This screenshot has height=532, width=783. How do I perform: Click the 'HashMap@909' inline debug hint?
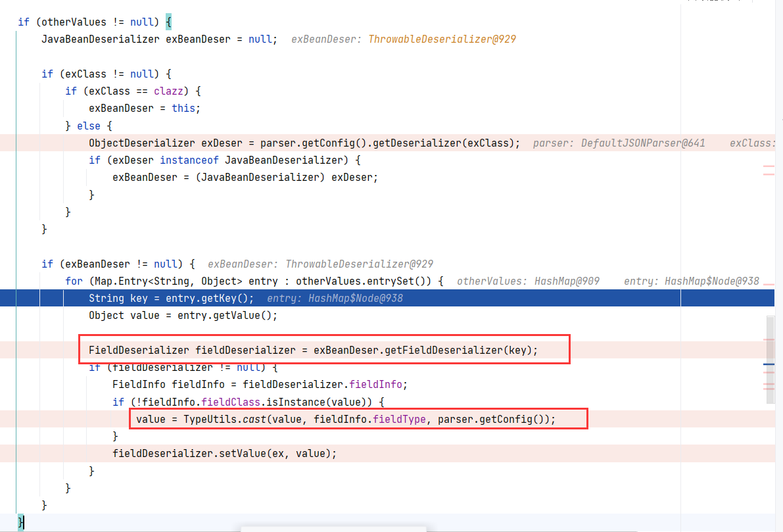click(567, 281)
